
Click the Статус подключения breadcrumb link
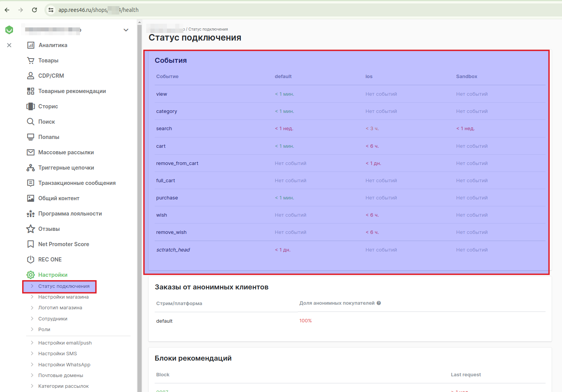tap(209, 29)
